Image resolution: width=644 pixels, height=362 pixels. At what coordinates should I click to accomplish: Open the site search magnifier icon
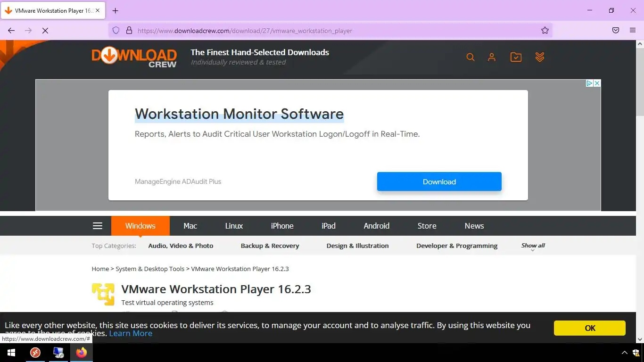tap(471, 57)
